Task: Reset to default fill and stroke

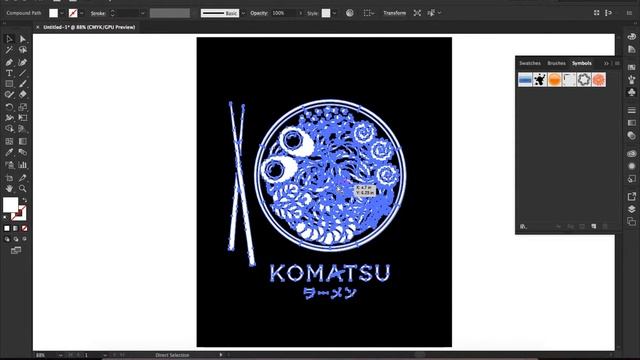Action: coord(5,218)
